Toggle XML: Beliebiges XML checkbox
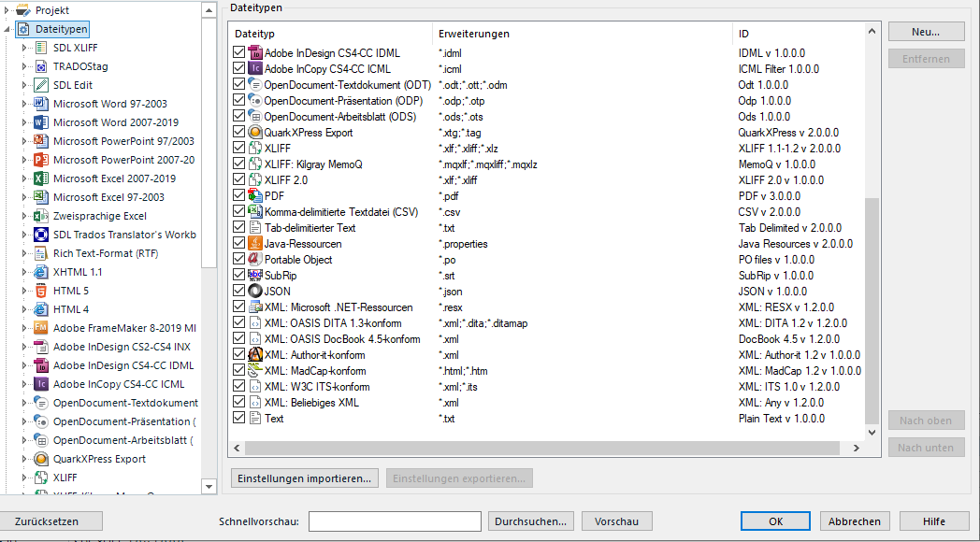 coord(238,402)
